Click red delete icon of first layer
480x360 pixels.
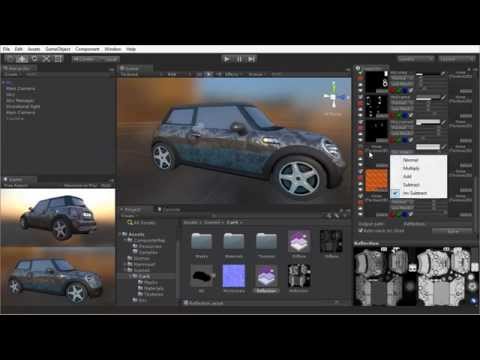(360, 78)
